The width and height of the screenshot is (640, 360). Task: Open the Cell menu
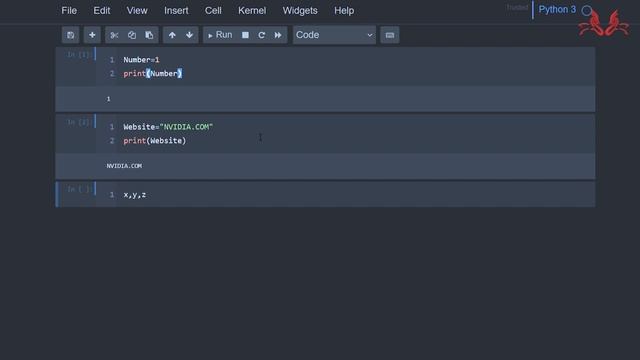213,11
